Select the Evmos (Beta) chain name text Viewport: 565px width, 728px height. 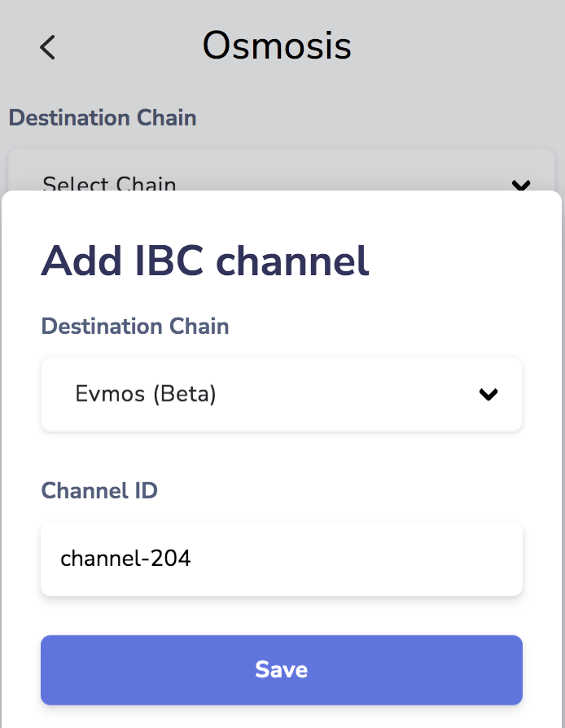(x=146, y=394)
